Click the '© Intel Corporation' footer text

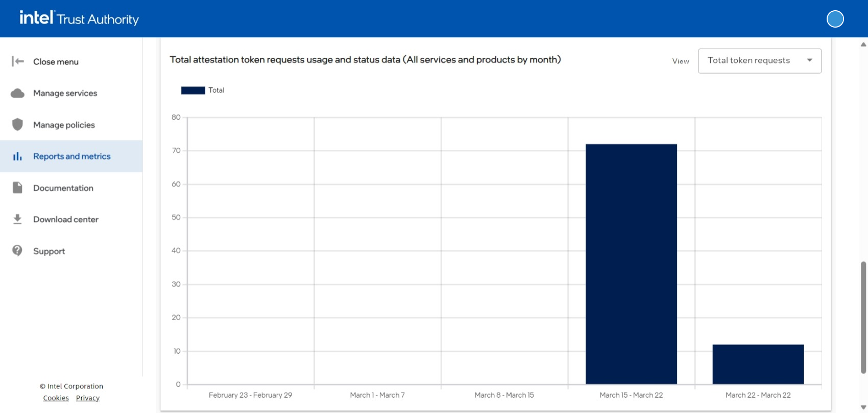click(x=71, y=386)
